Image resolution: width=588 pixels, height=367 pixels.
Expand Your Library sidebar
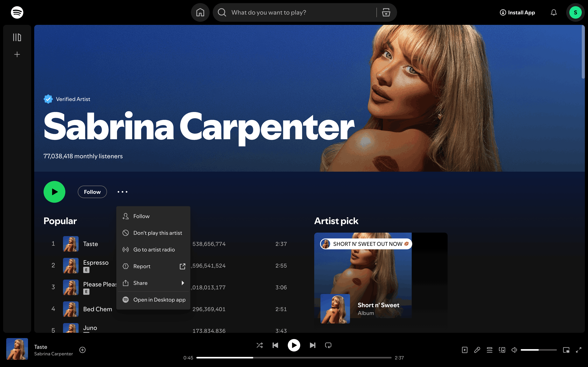pos(17,37)
